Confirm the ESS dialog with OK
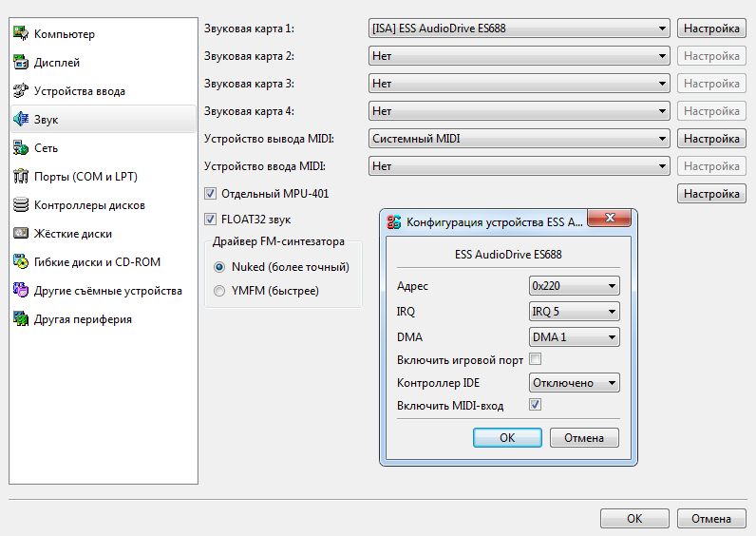This screenshot has width=756, height=536. pos(507,437)
